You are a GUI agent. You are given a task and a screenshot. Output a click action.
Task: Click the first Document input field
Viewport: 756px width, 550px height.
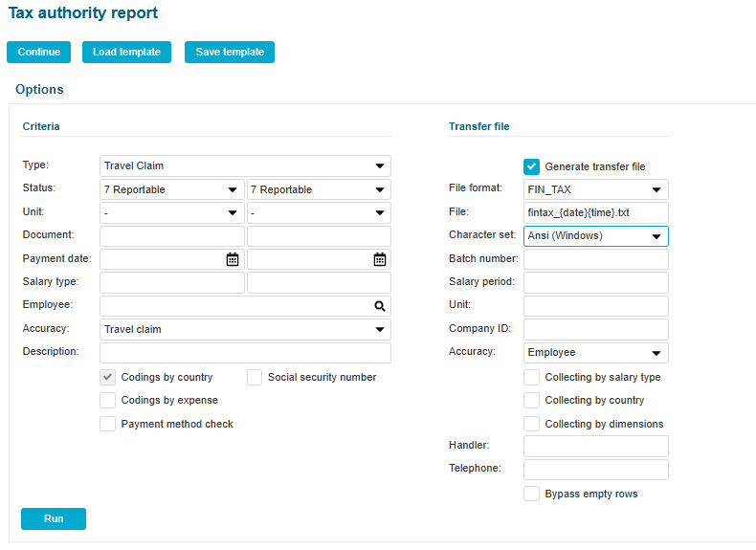(171, 236)
